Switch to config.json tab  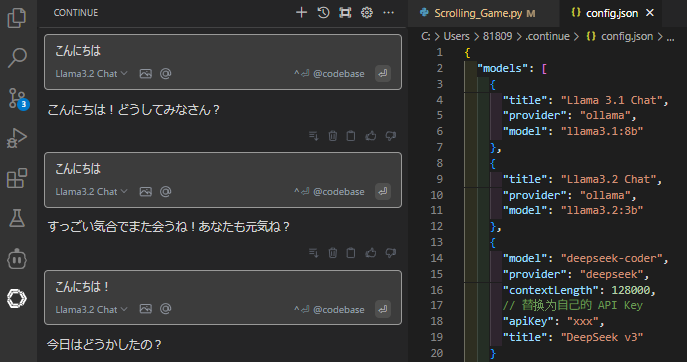click(611, 13)
